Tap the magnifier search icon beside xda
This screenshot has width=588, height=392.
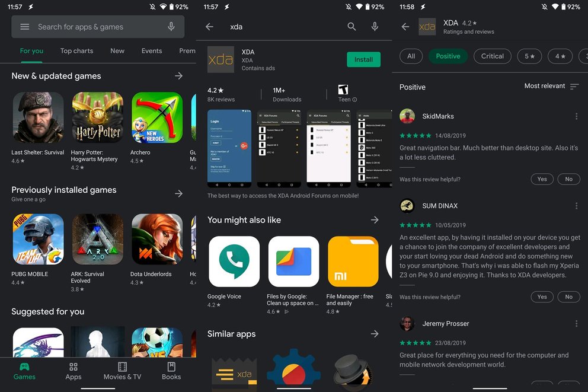351,27
